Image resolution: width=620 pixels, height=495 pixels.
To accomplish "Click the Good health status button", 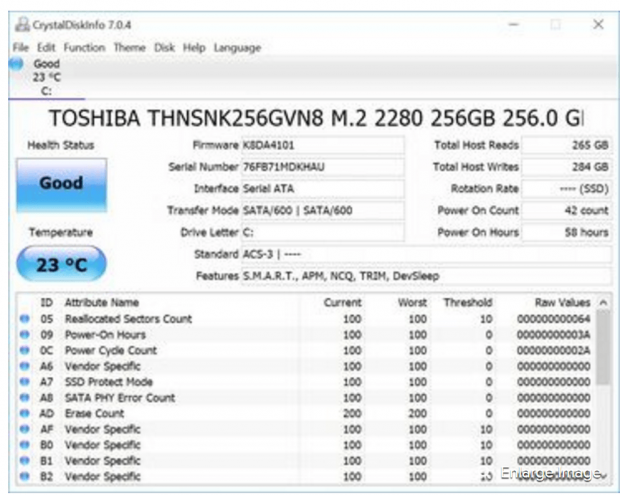I will click(x=60, y=184).
